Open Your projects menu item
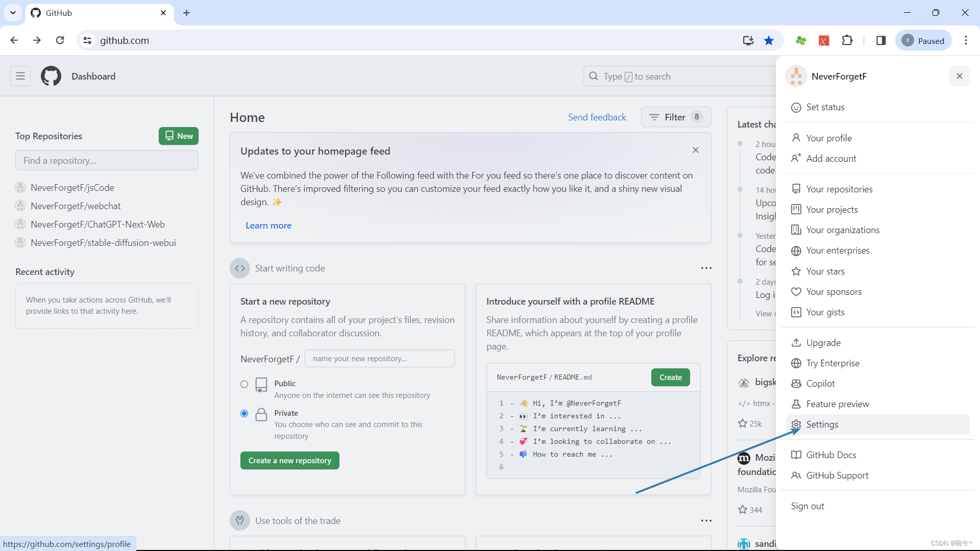980x551 pixels. [x=877, y=210]
